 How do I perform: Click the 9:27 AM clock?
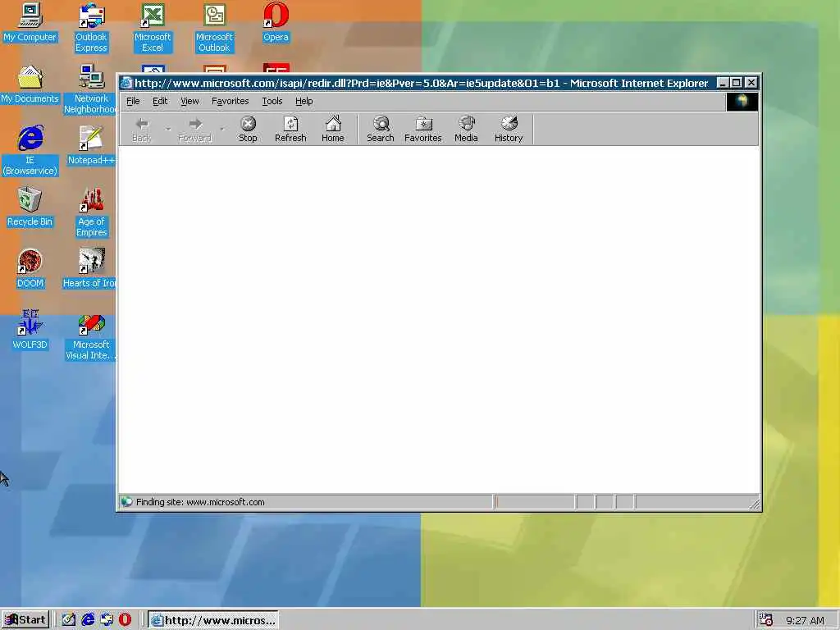tap(805, 620)
